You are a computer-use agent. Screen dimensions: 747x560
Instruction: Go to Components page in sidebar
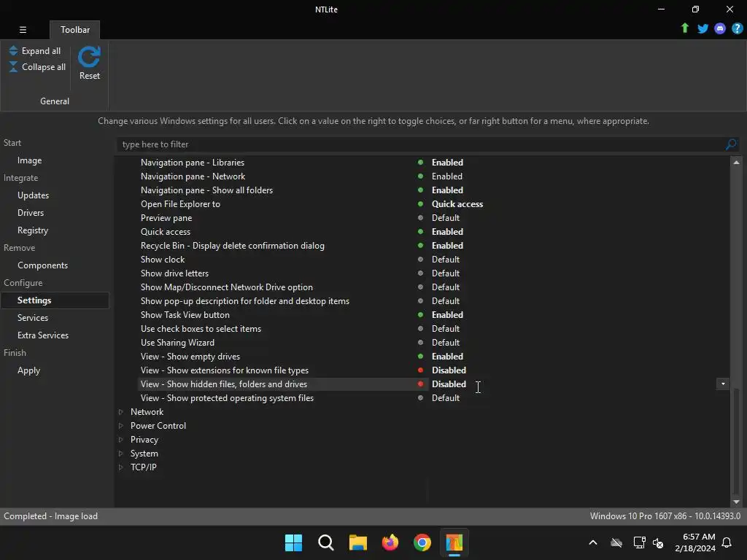coord(42,265)
